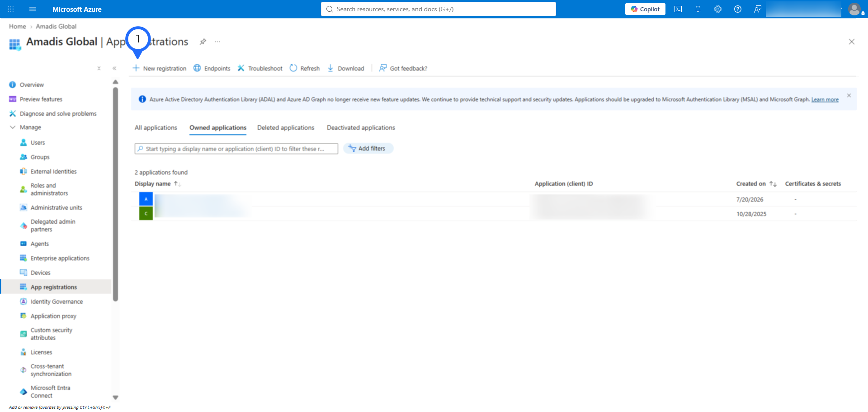This screenshot has height=412, width=868.
Task: Collapse the sidebar with double chevron
Action: click(114, 68)
